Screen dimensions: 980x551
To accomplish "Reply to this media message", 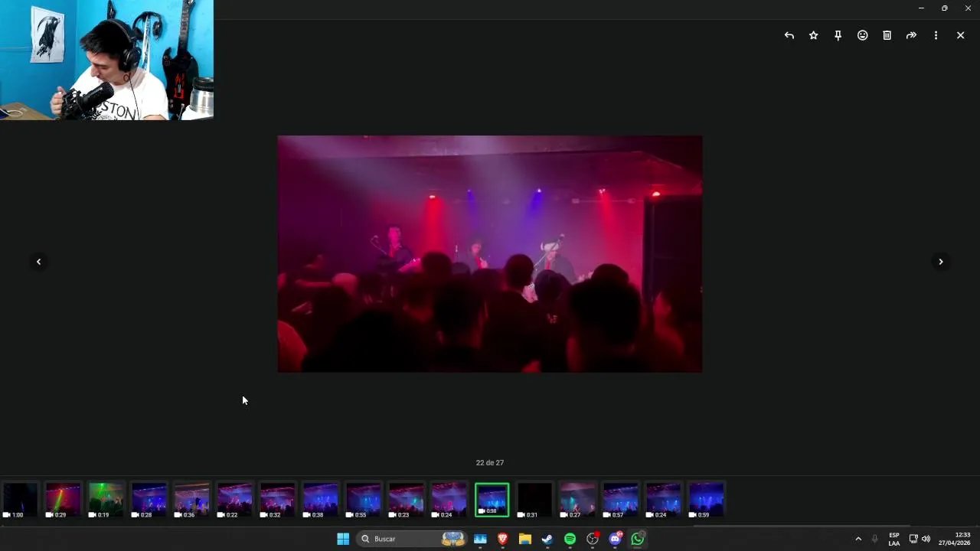I will 789,35.
